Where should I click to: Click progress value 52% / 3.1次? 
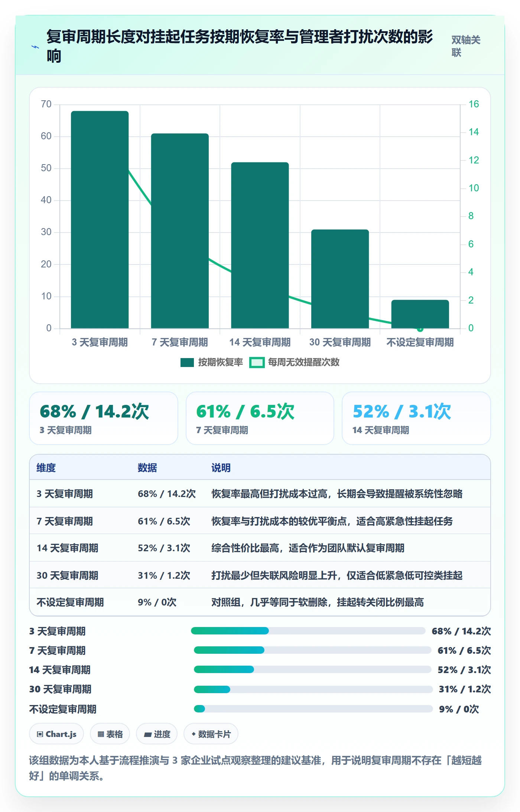(x=464, y=670)
